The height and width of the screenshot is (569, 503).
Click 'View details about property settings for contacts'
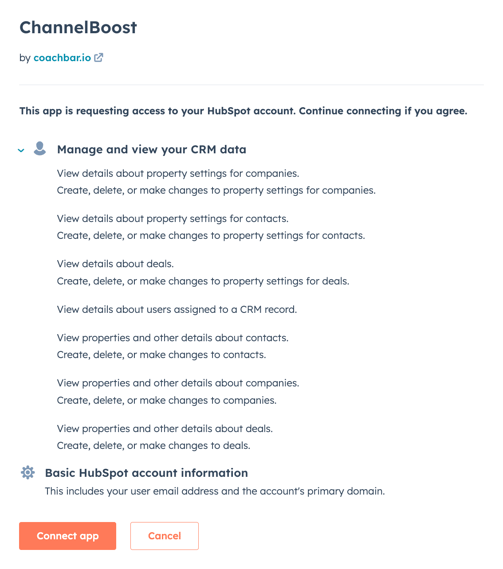point(172,219)
